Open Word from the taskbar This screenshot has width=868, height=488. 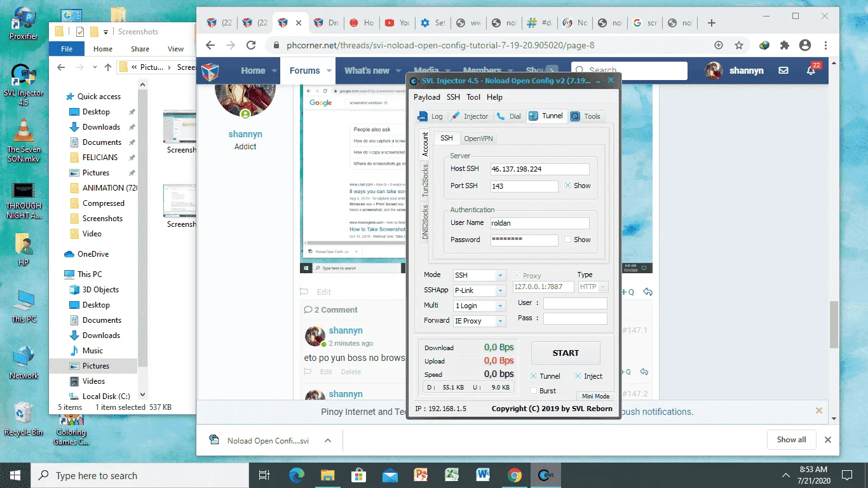tap(483, 475)
